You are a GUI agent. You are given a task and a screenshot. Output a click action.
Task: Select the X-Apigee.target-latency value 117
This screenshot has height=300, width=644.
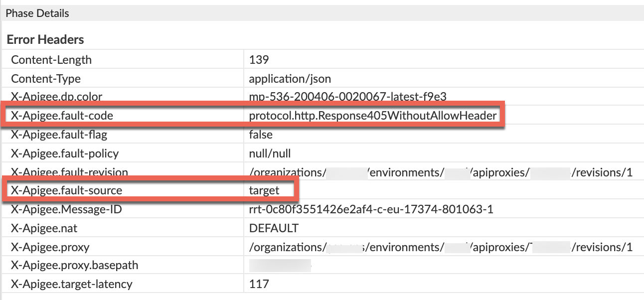click(x=259, y=284)
